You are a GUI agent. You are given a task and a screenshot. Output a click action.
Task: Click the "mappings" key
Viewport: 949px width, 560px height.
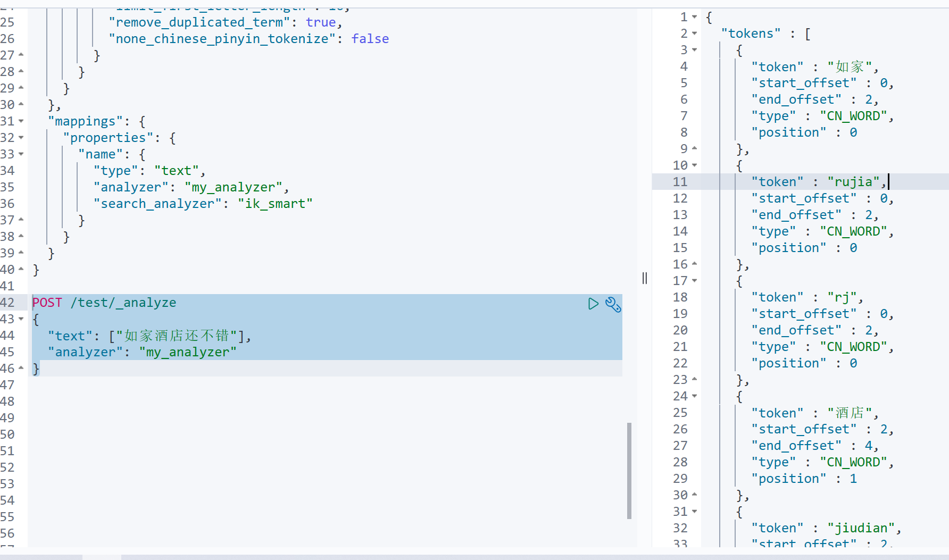point(86,121)
